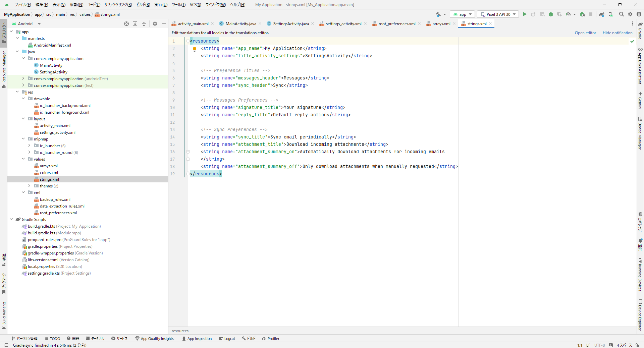Click the quick-fix lightbulb on line 2
Image resolution: width=644 pixels, height=348 pixels.
click(x=195, y=49)
